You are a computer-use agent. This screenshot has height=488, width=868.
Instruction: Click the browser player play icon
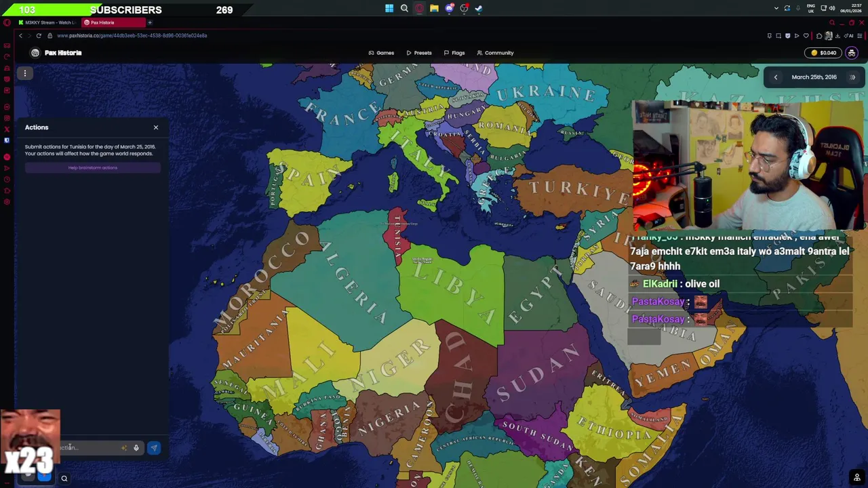[x=797, y=36]
